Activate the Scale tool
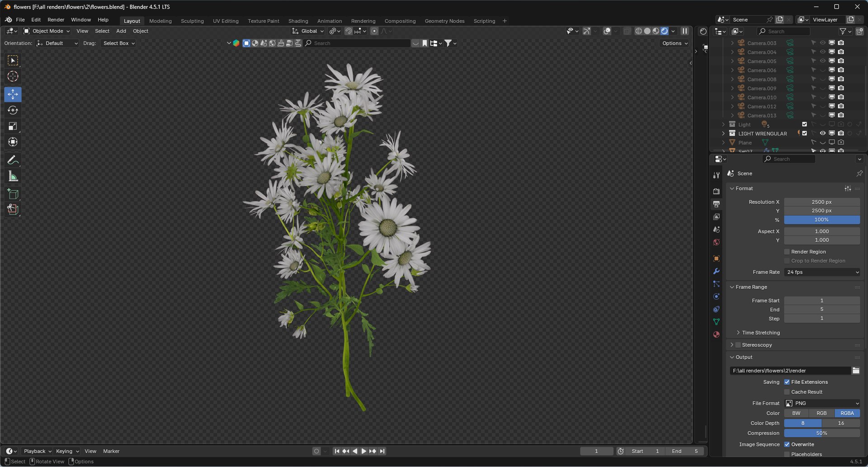 [x=13, y=126]
